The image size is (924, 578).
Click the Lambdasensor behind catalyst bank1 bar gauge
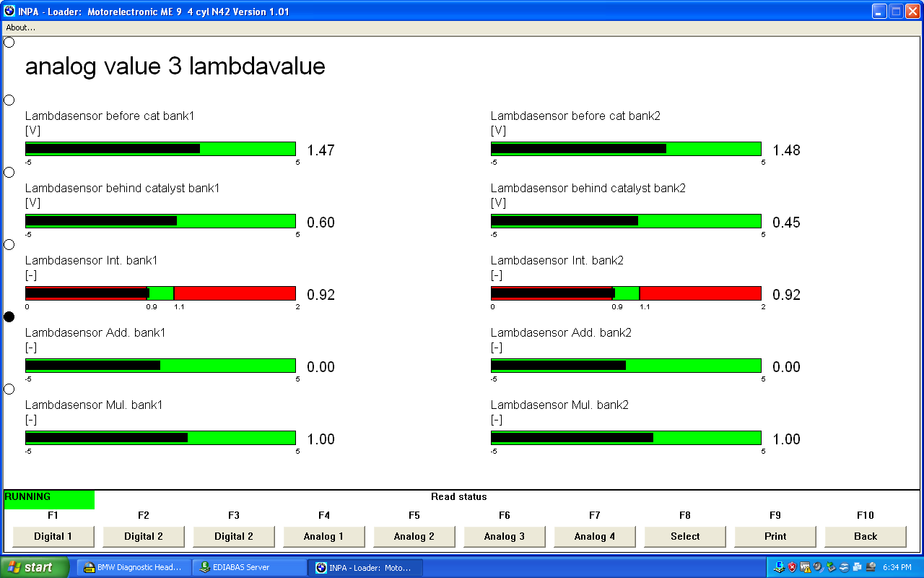160,221
